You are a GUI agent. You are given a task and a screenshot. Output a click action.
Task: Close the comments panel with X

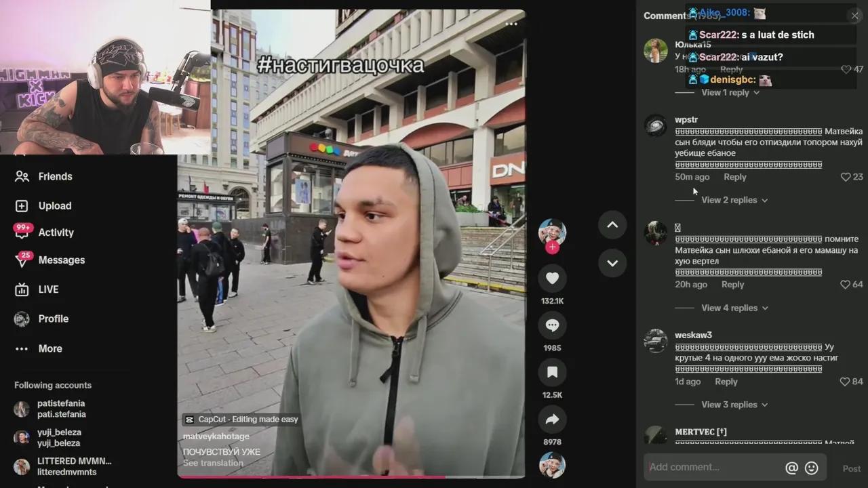[x=854, y=16]
